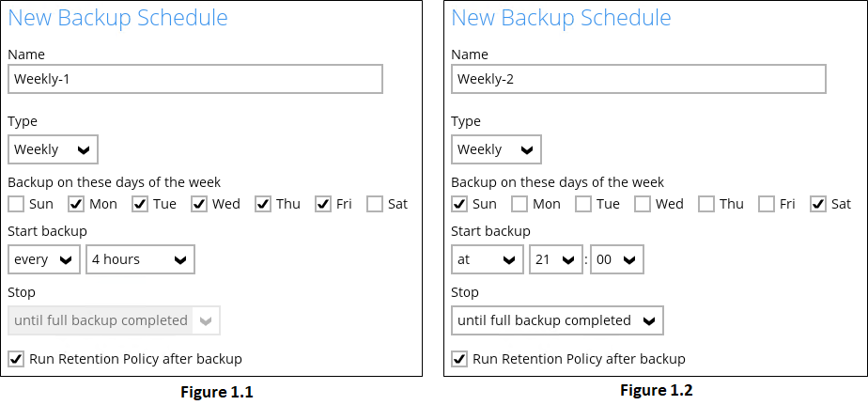This screenshot has width=868, height=405.
Task: Uncheck Wed in the Weekly-1 schedule
Action: point(199,205)
